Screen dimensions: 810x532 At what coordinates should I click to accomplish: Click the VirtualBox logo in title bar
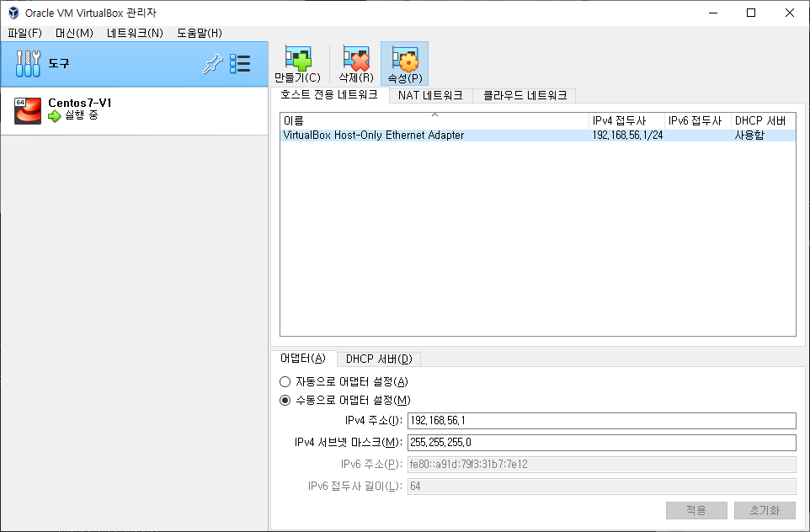click(x=13, y=13)
